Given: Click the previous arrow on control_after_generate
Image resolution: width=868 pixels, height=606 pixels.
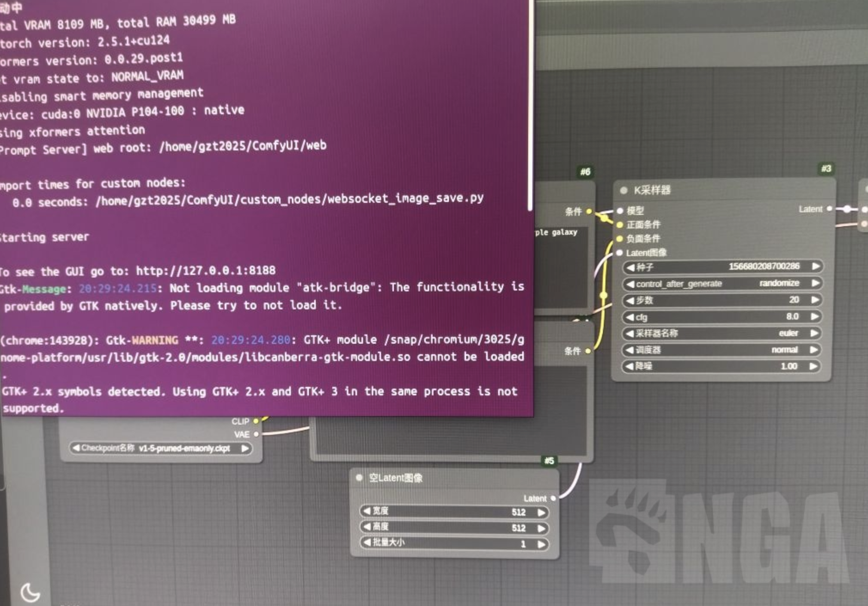Looking at the screenshot, I should [x=630, y=284].
